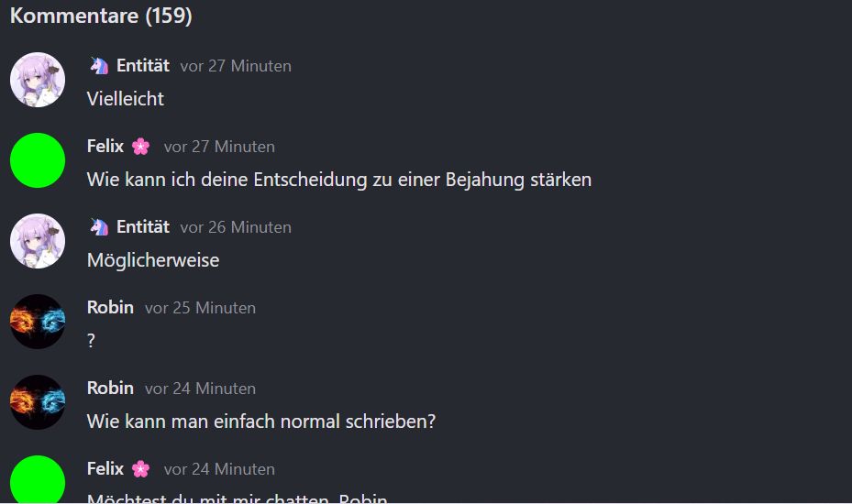The image size is (852, 504).
Task: Select the comment text Wie kann man einfach normal schrieben?
Action: coord(261,422)
